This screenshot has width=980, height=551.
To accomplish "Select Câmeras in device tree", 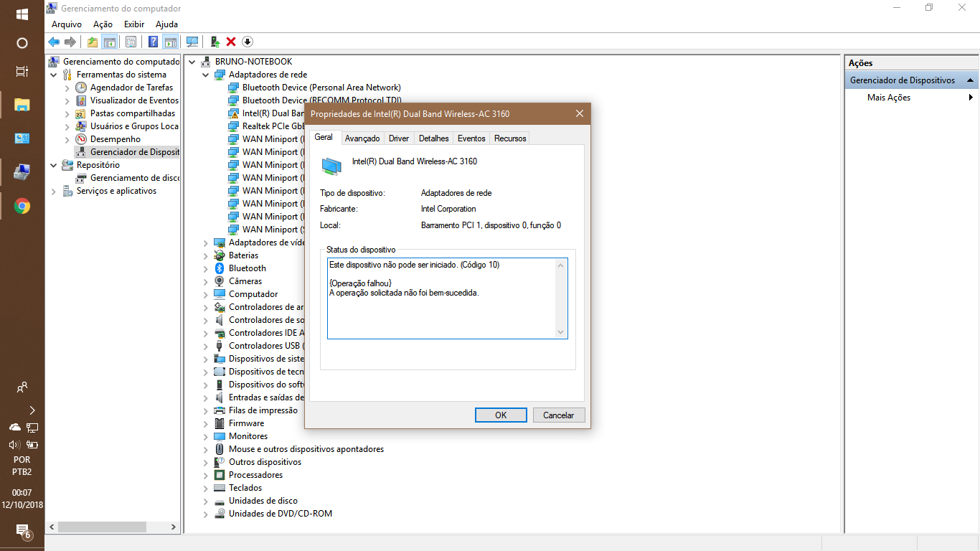I will click(x=245, y=281).
